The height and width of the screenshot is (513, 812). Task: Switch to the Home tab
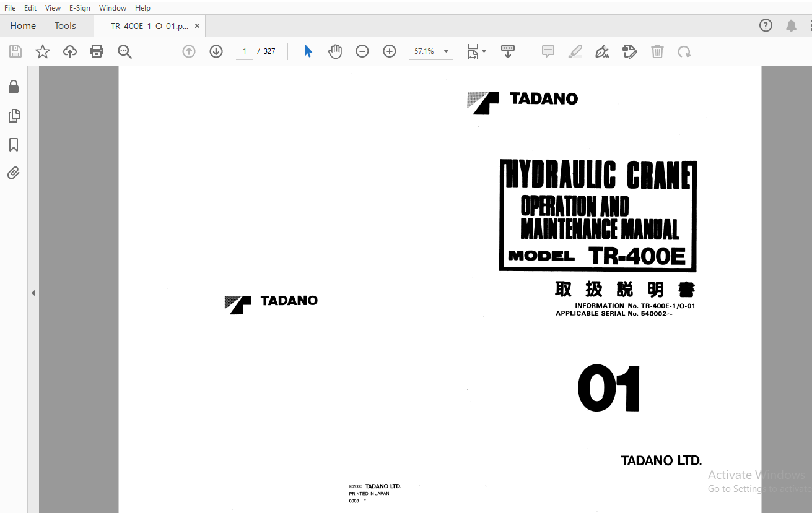point(23,26)
